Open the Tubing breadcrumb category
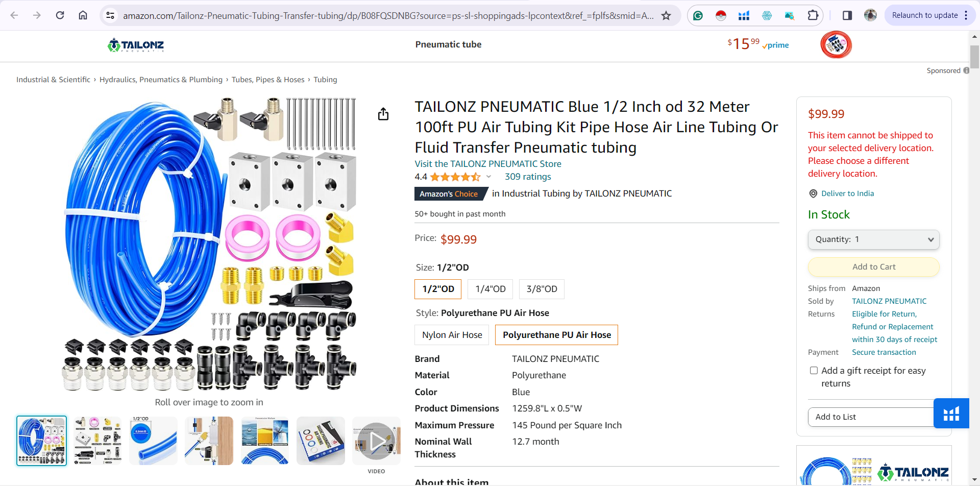 (325, 79)
